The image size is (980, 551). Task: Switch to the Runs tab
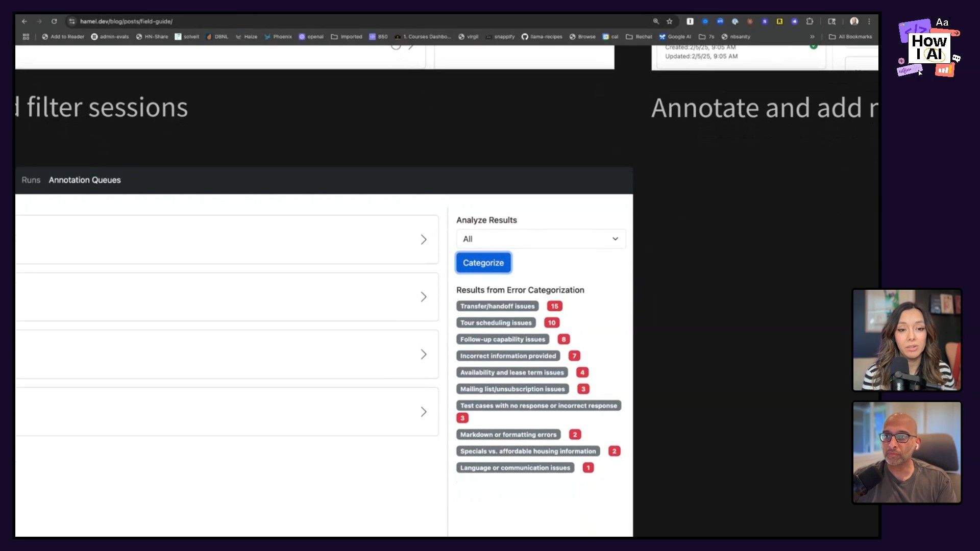coord(31,180)
